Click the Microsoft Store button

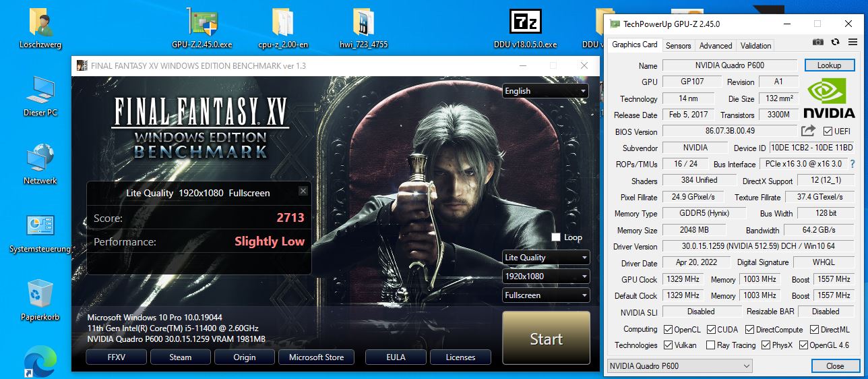316,357
